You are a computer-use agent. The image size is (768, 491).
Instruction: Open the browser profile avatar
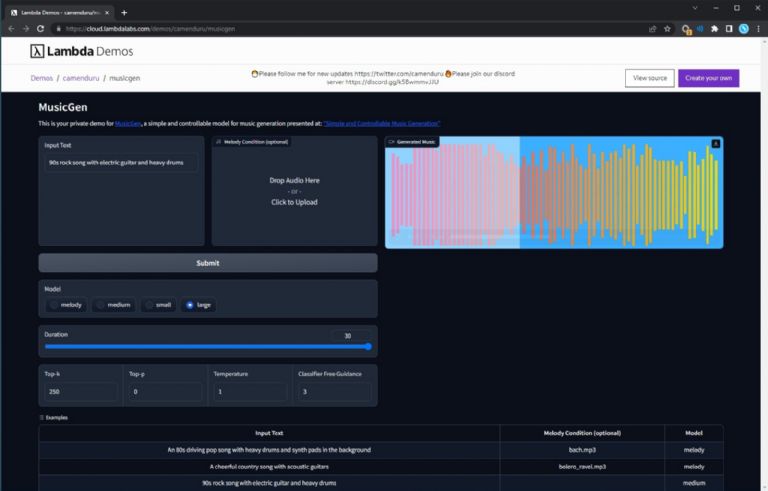click(x=744, y=29)
